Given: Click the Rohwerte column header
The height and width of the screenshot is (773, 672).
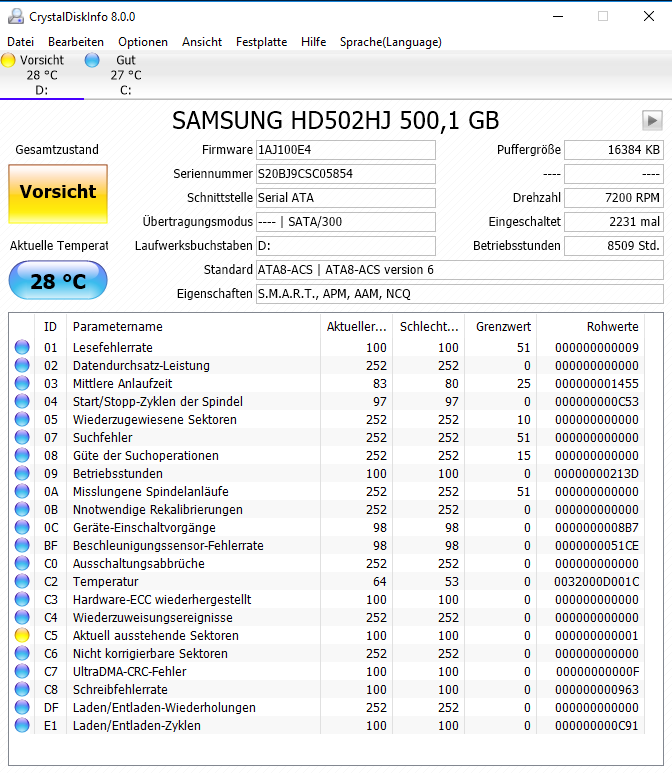Looking at the screenshot, I should click(x=591, y=326).
